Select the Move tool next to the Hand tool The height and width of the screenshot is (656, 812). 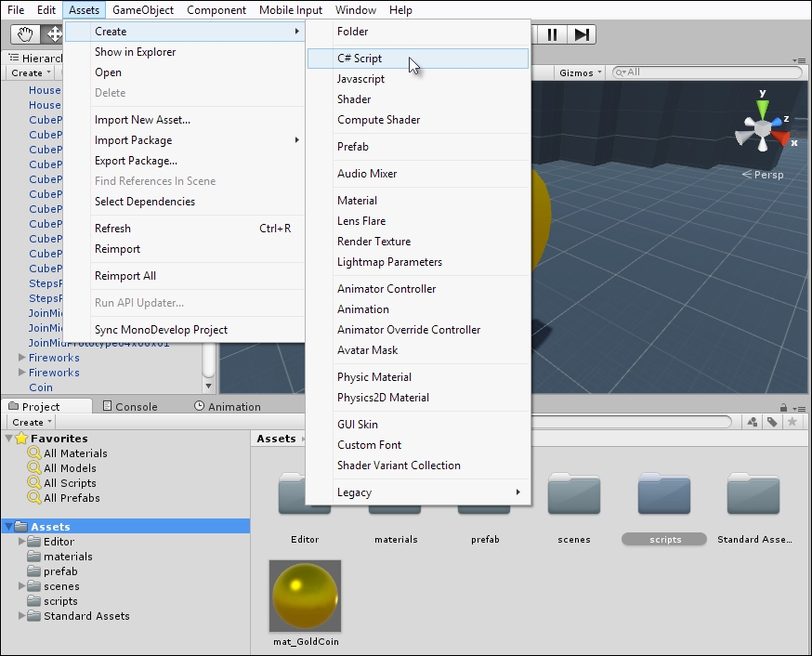pyautogui.click(x=54, y=34)
